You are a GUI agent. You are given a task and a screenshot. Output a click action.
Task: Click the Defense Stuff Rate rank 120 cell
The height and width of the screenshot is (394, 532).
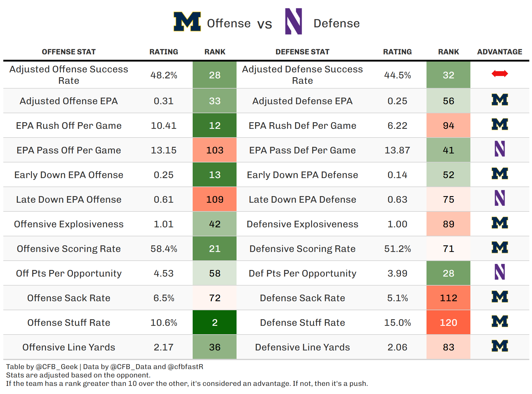(x=448, y=323)
